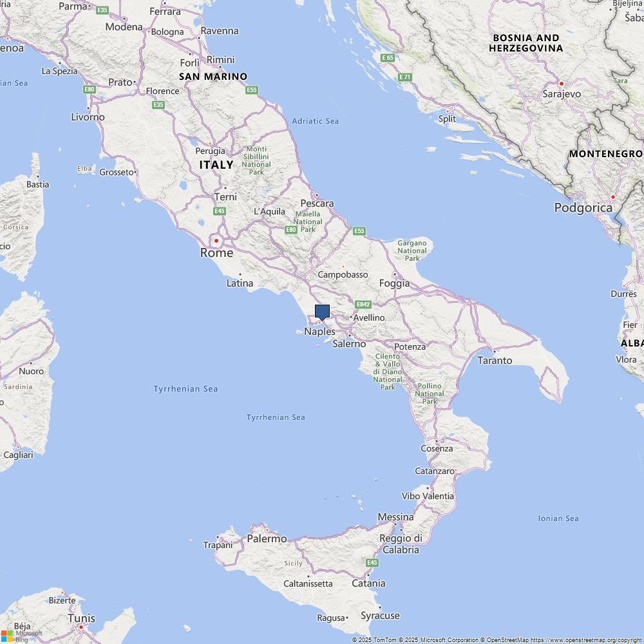The image size is (644, 644).
Task: Click the blue map pin near Naples
Action: pyautogui.click(x=323, y=312)
